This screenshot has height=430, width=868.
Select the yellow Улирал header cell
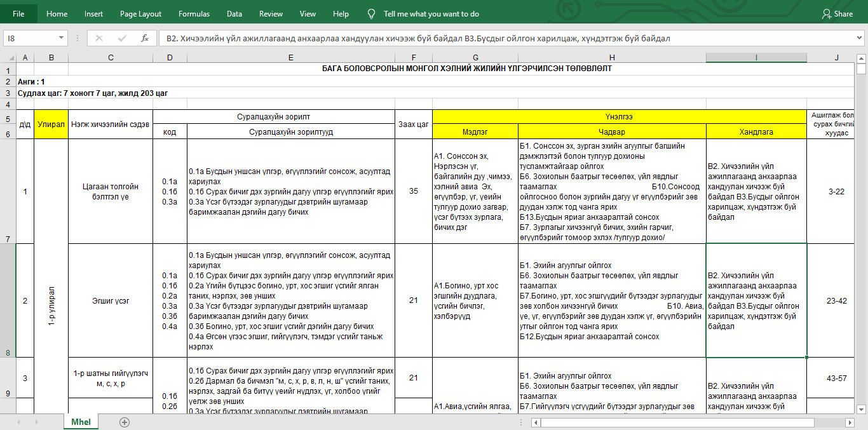(51, 124)
